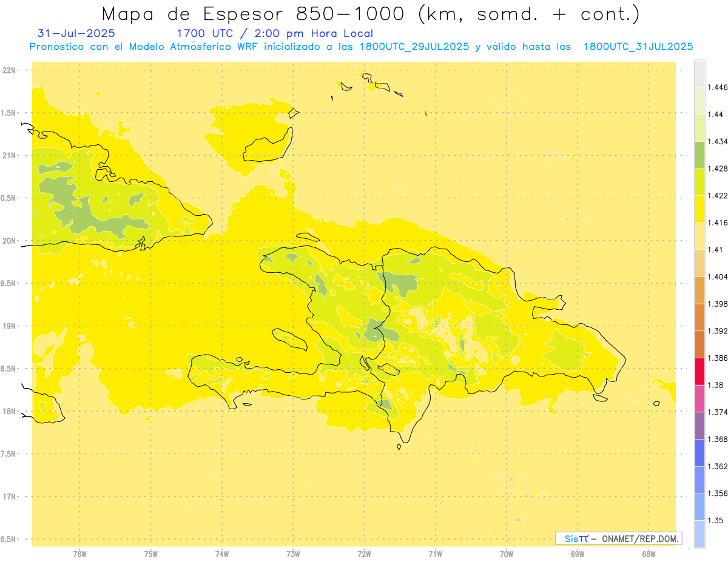Viewport: 728px width, 562px height.
Task: Click the pale yellow color bar segment above 1.41
Action: click(x=699, y=236)
